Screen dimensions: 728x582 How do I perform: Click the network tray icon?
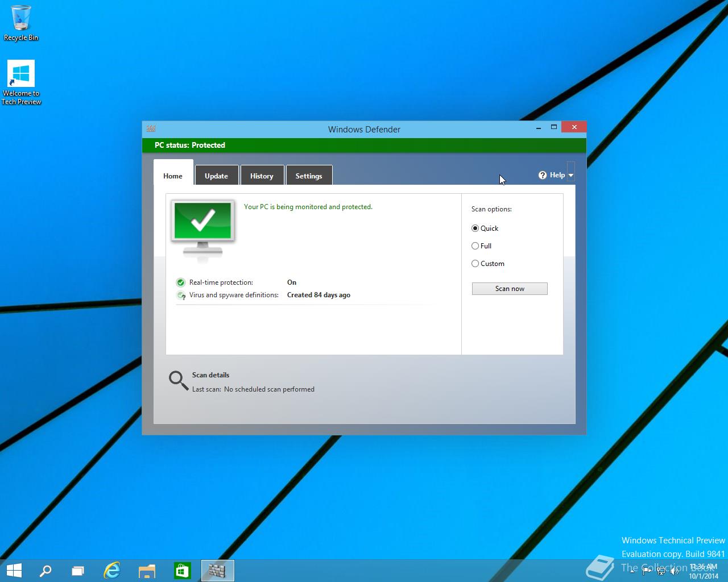[661, 571]
